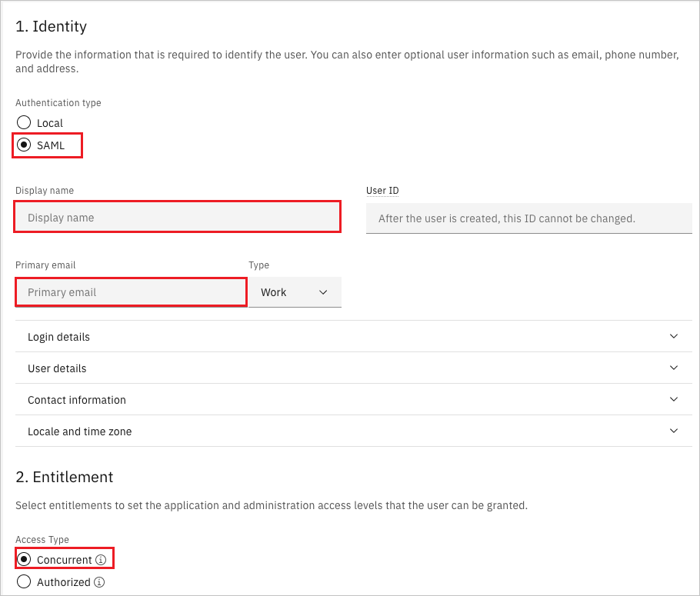
Task: Focus the Display name input field
Action: click(x=178, y=217)
